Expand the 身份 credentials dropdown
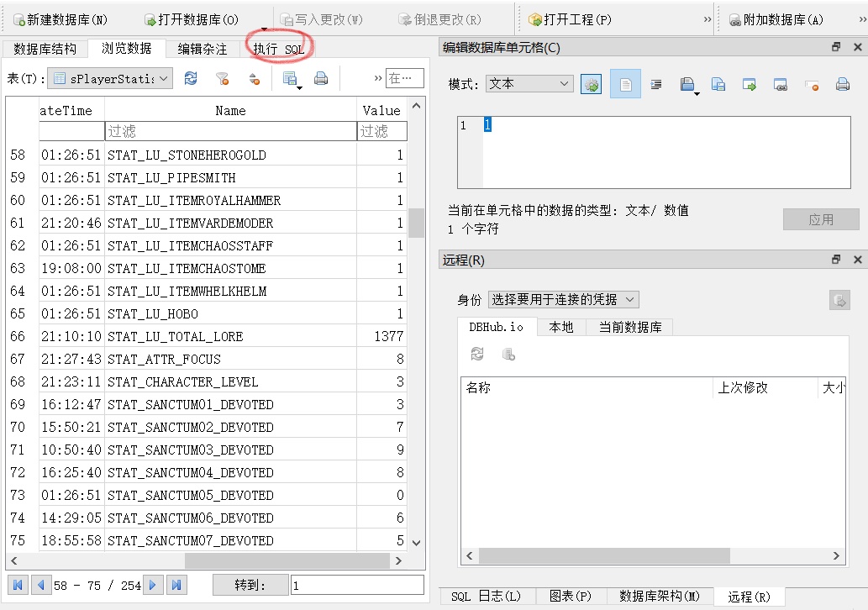Image resolution: width=868 pixels, height=610 pixels. (564, 299)
